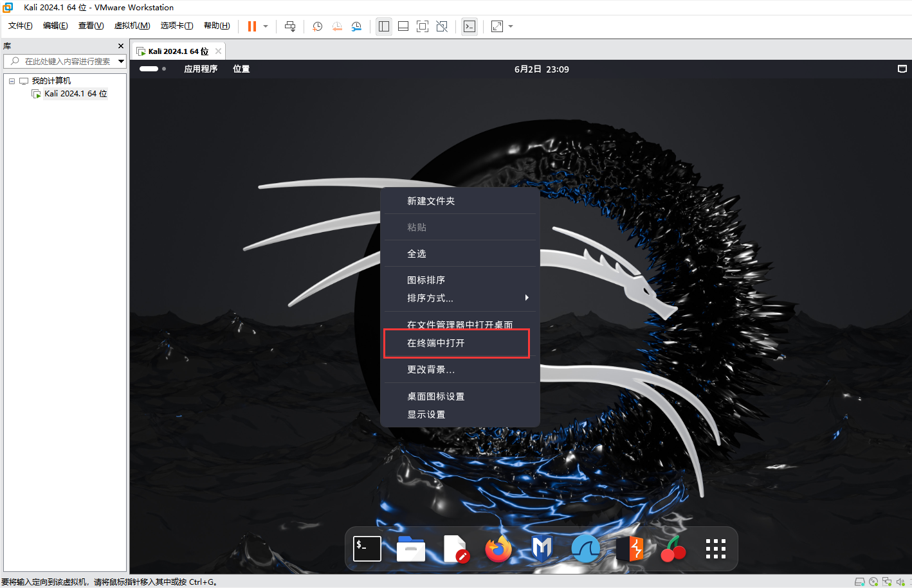Image resolution: width=912 pixels, height=588 pixels.
Task: Open Burp Suite from the dock
Action: [630, 549]
